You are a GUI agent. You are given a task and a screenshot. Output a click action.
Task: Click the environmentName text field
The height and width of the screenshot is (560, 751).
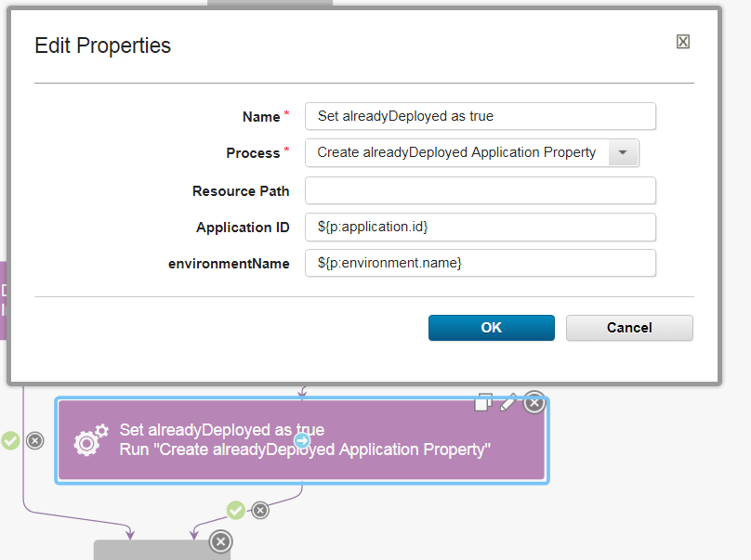pyautogui.click(x=480, y=263)
